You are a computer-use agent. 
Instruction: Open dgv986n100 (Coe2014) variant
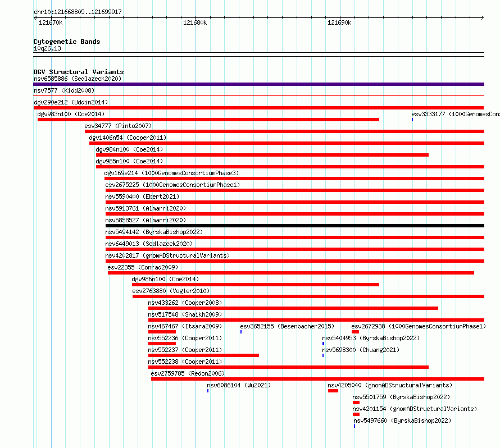tap(165, 279)
